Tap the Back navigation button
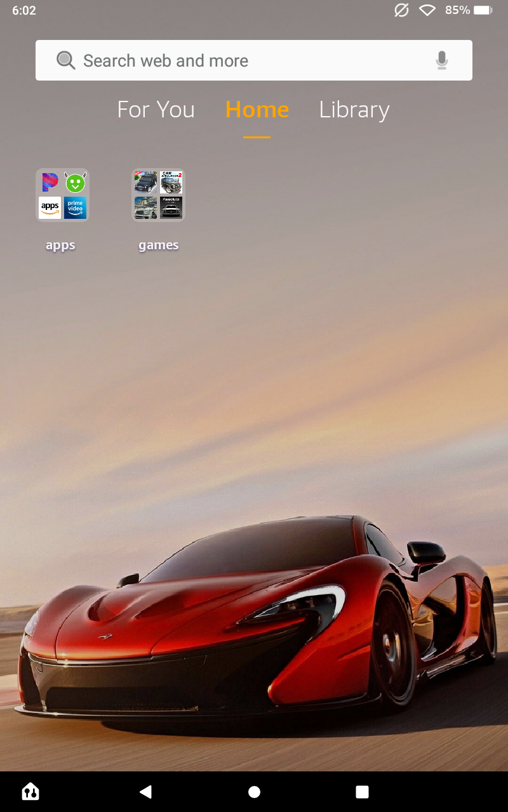The height and width of the screenshot is (812, 508). [x=146, y=791]
